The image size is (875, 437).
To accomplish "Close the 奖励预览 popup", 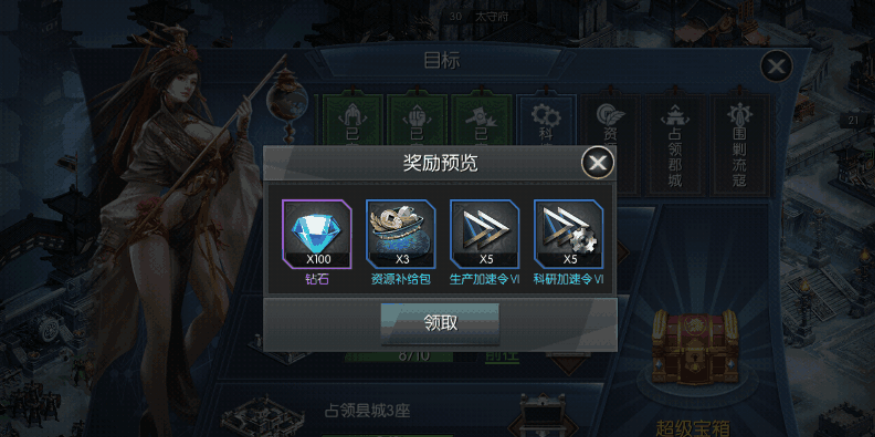I will tap(598, 162).
